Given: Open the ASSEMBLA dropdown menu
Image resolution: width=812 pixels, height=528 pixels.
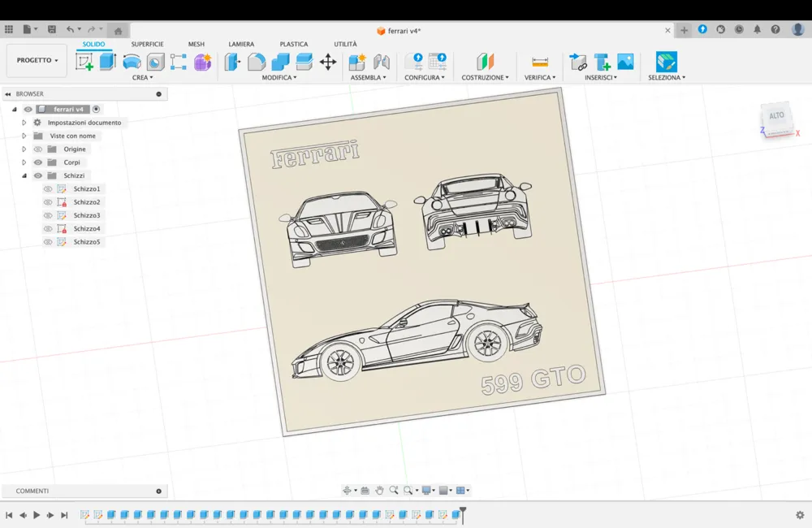Looking at the screenshot, I should 368,78.
